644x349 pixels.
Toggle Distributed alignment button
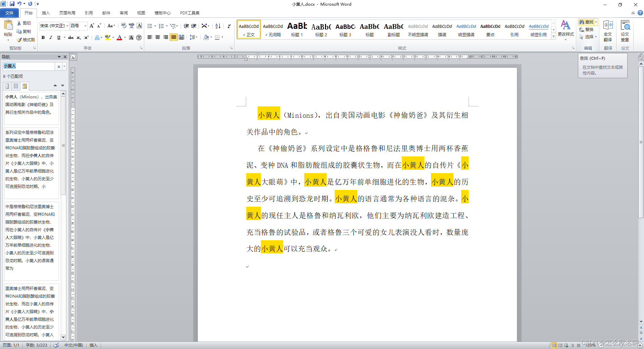click(x=181, y=37)
